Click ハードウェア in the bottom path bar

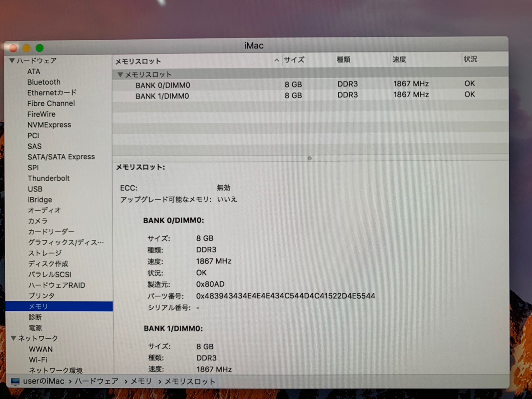[x=96, y=381]
